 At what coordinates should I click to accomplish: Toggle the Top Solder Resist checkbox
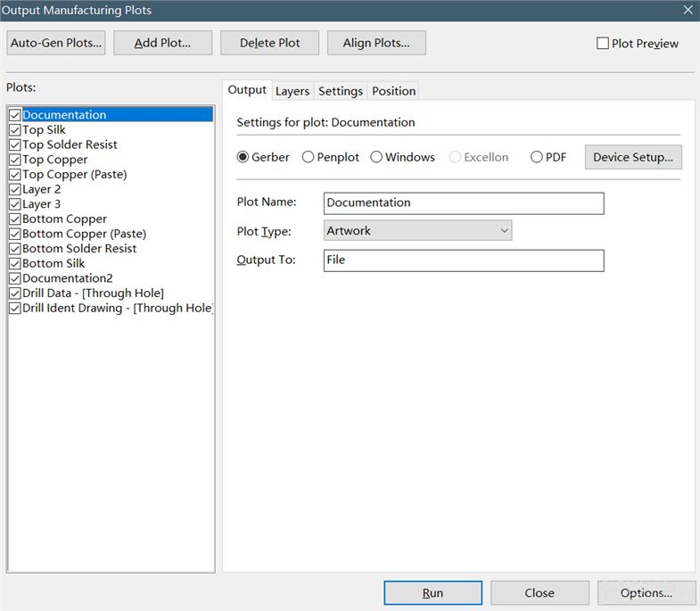click(15, 144)
